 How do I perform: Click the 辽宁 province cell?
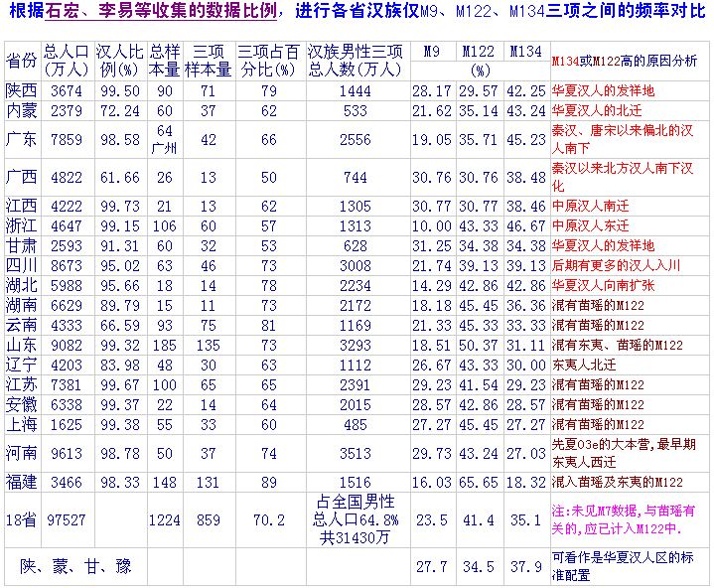pos(21,365)
